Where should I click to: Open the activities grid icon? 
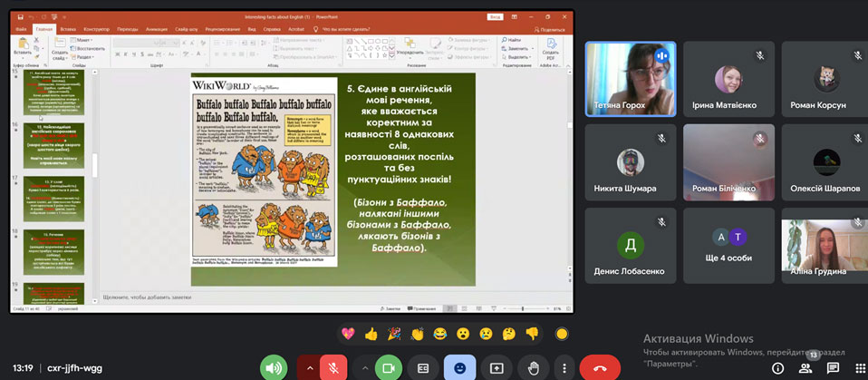pyautogui.click(x=860, y=368)
